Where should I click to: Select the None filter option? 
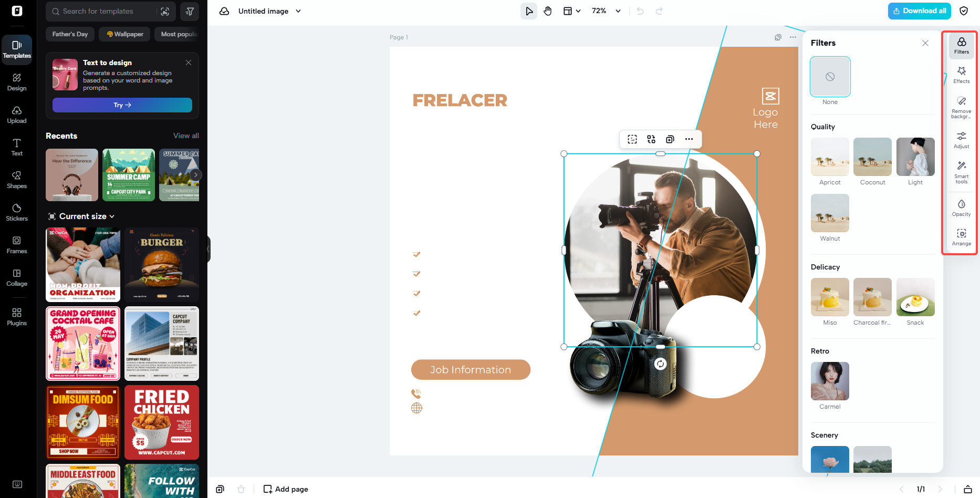[830, 76]
